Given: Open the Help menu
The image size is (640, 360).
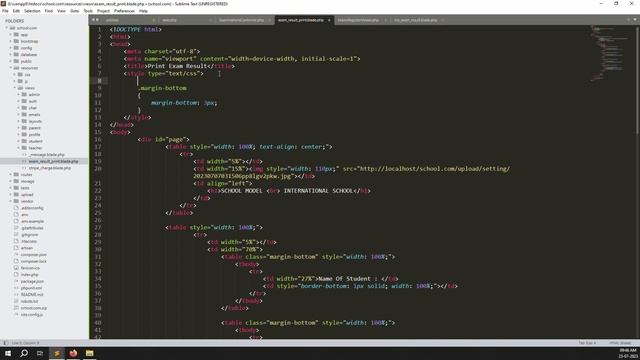Looking at the screenshot, I should [143, 11].
